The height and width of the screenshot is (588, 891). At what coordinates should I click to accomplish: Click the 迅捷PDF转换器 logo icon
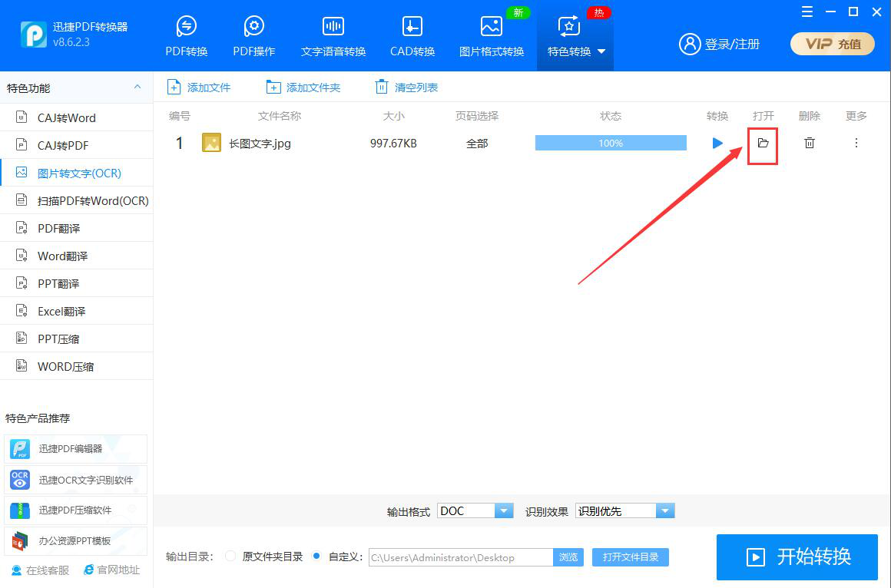pyautogui.click(x=34, y=34)
